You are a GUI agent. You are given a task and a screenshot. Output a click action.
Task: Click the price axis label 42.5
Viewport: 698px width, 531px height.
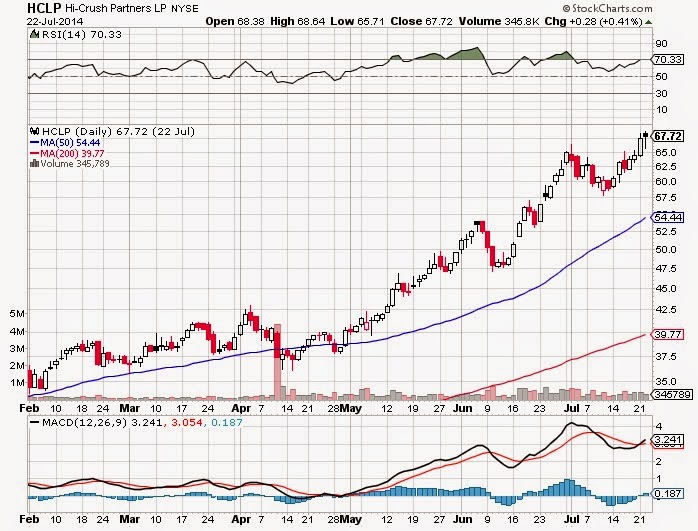click(x=666, y=309)
